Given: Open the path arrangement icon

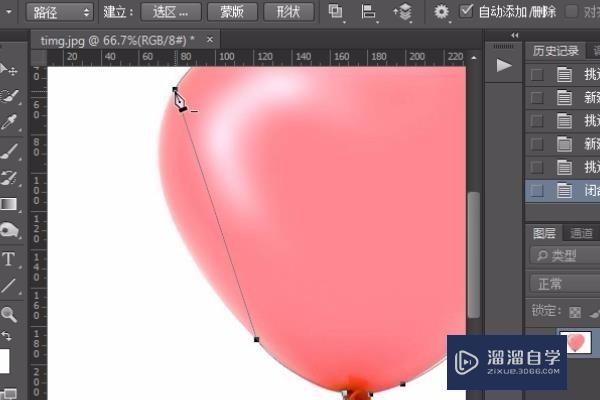Looking at the screenshot, I should tap(403, 11).
